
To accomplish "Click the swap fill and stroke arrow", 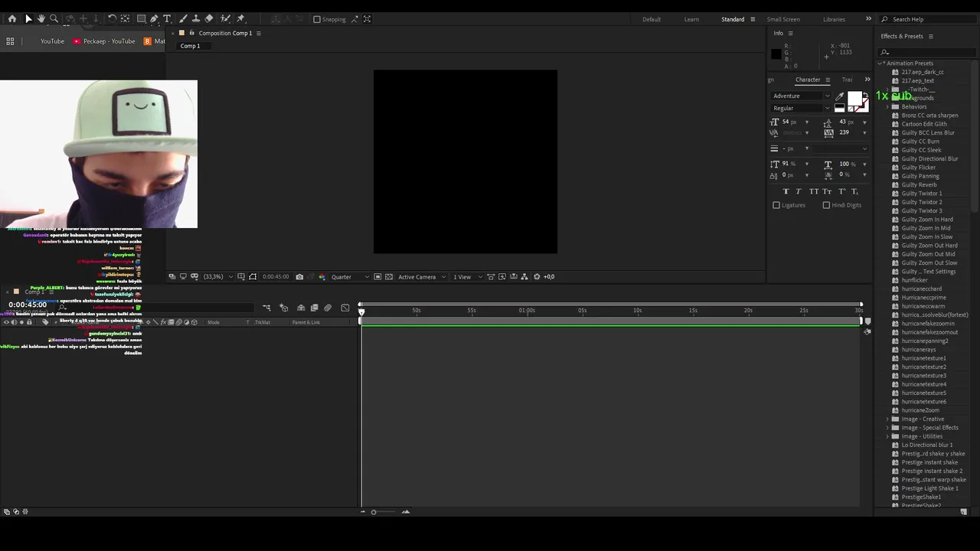I will pos(865,95).
